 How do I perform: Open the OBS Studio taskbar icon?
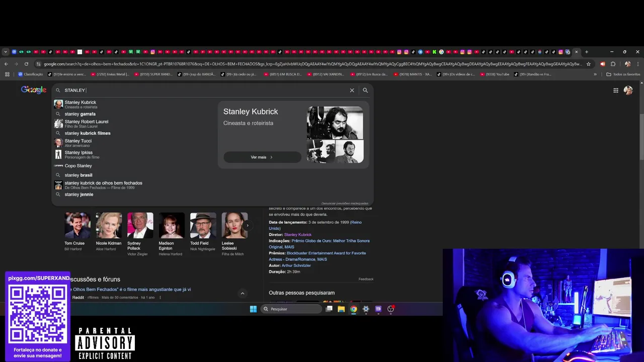(x=390, y=309)
